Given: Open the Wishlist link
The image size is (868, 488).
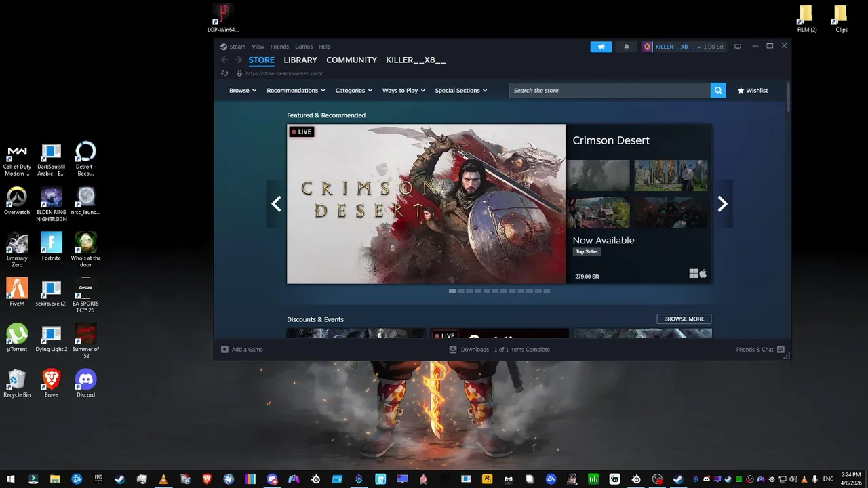Looking at the screenshot, I should coord(753,91).
